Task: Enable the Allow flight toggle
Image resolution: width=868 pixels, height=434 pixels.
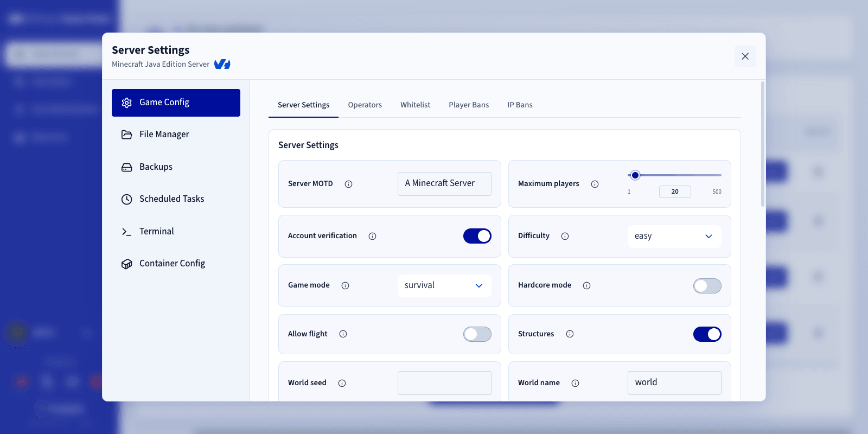Action: point(477,334)
